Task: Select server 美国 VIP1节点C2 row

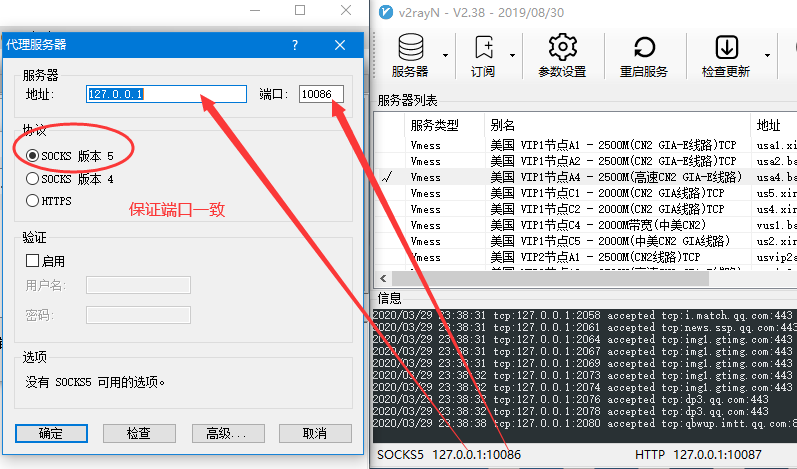Action: coord(586,209)
